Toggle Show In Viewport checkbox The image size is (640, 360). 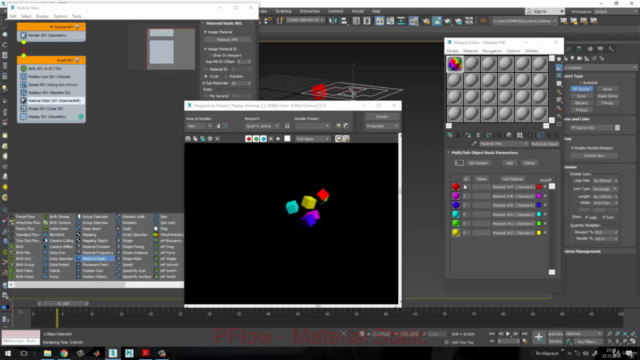pos(210,55)
